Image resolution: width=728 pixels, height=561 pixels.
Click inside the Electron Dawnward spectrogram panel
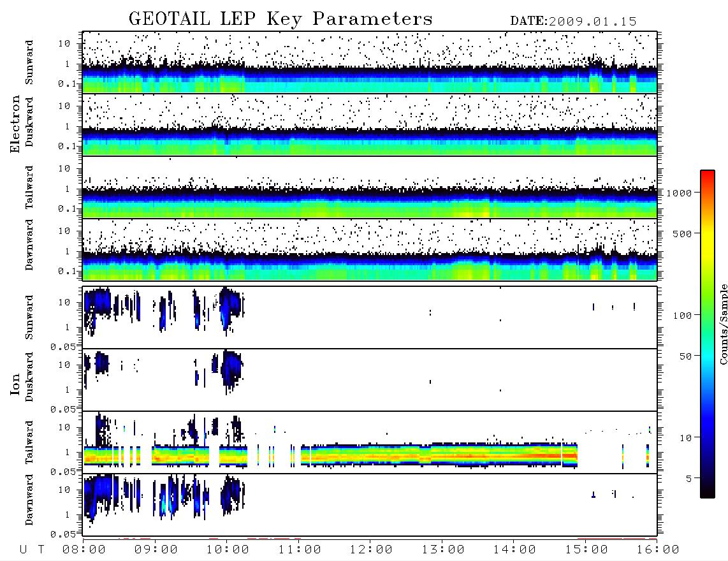pyautogui.click(x=370, y=249)
